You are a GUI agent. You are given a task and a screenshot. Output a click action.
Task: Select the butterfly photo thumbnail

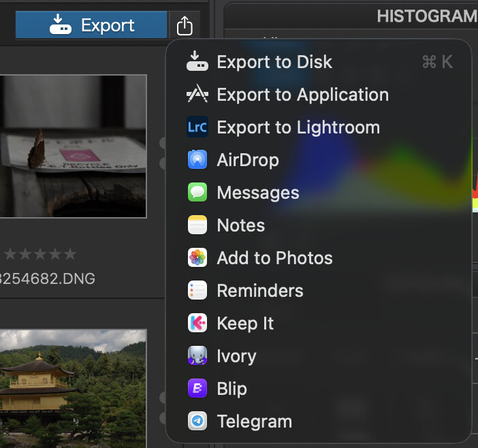coord(73,146)
